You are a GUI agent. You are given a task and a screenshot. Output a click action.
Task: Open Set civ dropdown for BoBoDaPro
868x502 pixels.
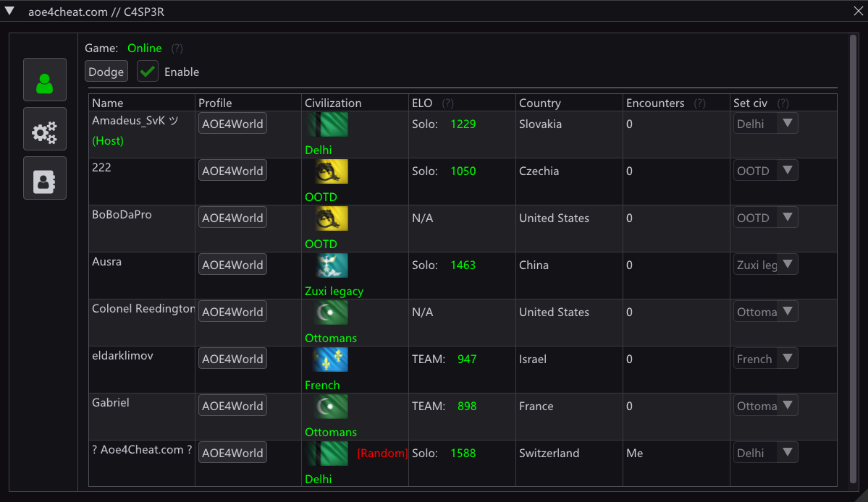point(766,218)
